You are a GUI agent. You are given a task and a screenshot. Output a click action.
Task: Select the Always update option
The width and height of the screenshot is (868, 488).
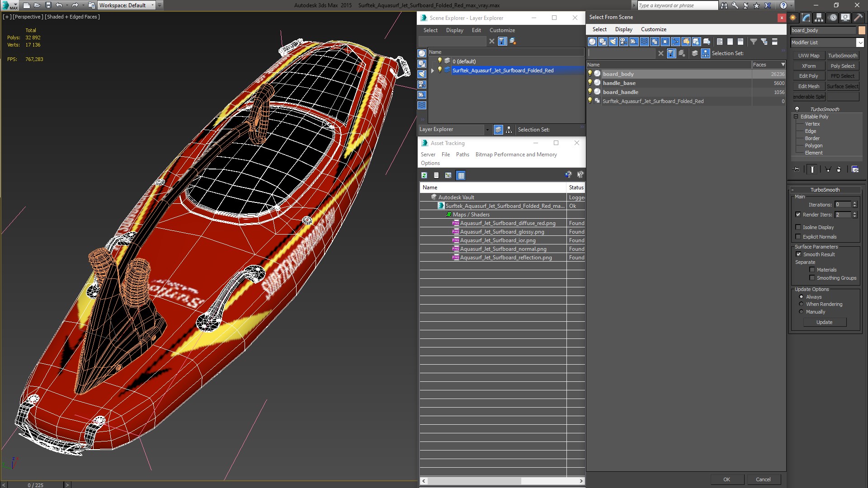coord(802,297)
